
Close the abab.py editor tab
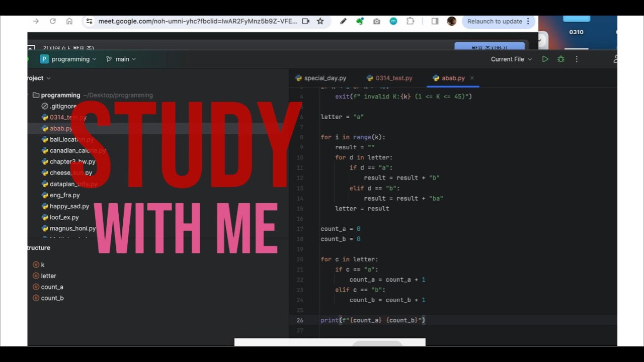pos(472,78)
